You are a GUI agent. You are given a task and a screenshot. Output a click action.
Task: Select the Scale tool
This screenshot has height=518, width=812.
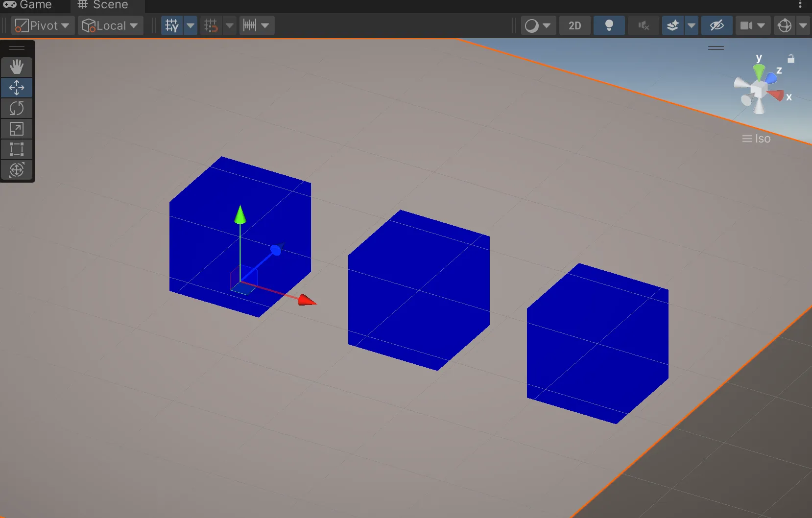click(x=17, y=129)
